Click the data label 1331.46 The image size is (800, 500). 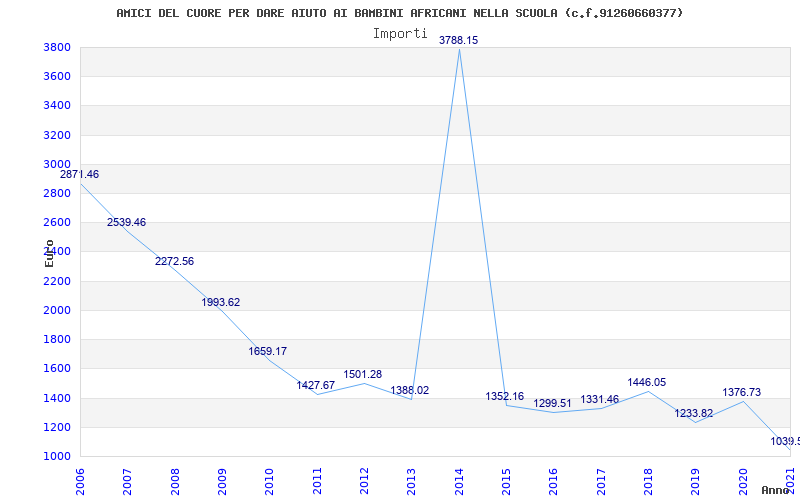599,399
